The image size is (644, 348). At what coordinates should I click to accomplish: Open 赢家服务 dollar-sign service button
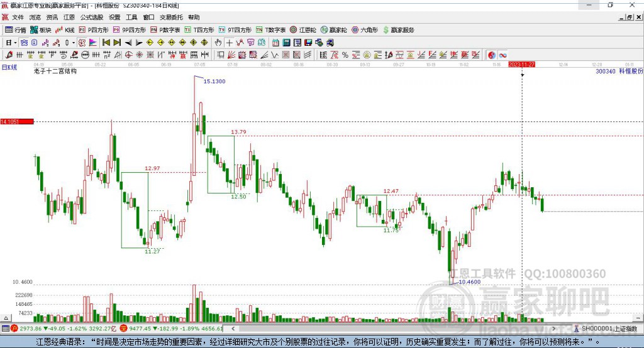pyautogui.click(x=399, y=30)
